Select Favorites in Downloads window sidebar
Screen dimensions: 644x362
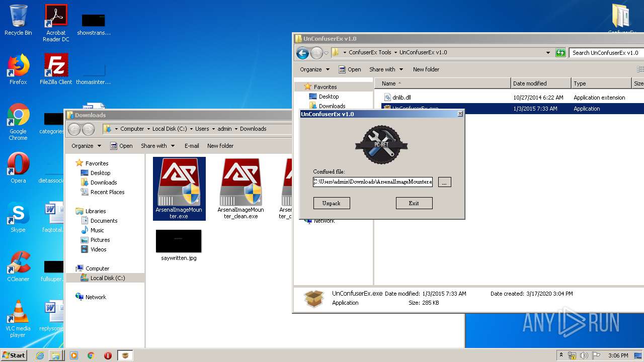(97, 163)
